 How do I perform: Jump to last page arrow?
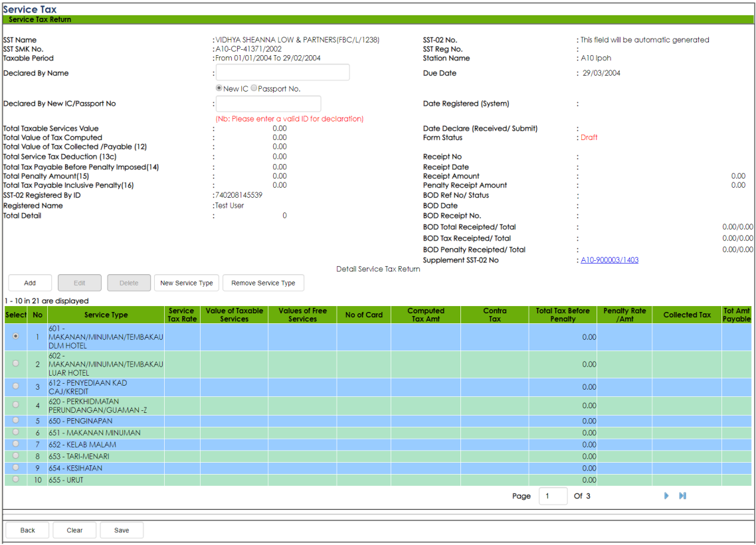click(682, 496)
